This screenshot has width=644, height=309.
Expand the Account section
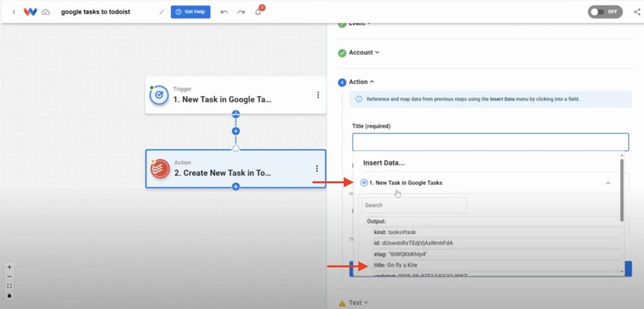click(x=364, y=53)
